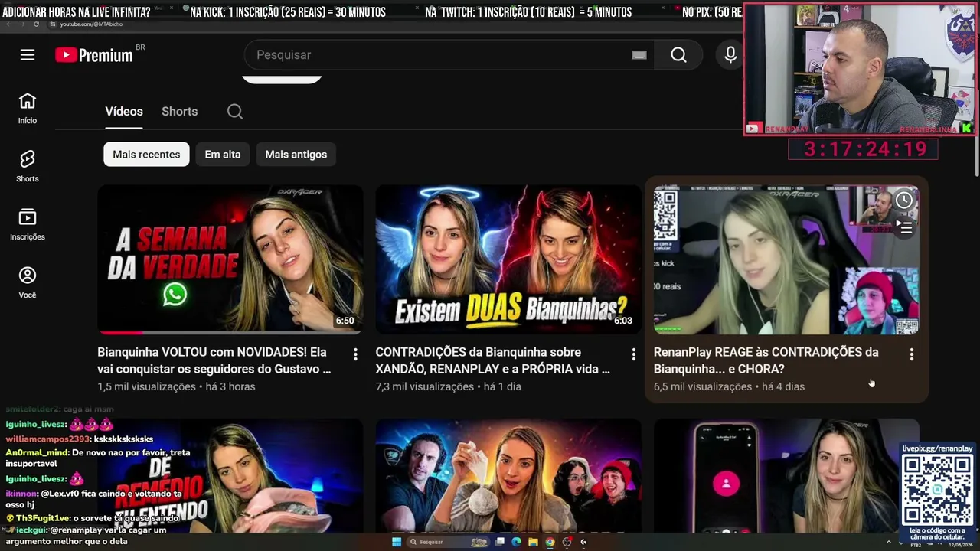Click '6,5 mil visualizações • há 4 dias'
The height and width of the screenshot is (551, 980).
point(729,386)
